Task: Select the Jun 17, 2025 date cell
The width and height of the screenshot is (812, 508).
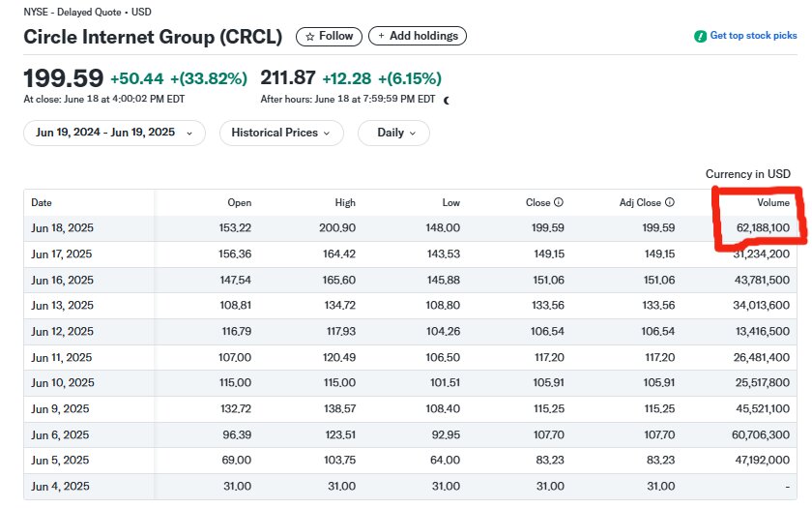Action: click(61, 254)
